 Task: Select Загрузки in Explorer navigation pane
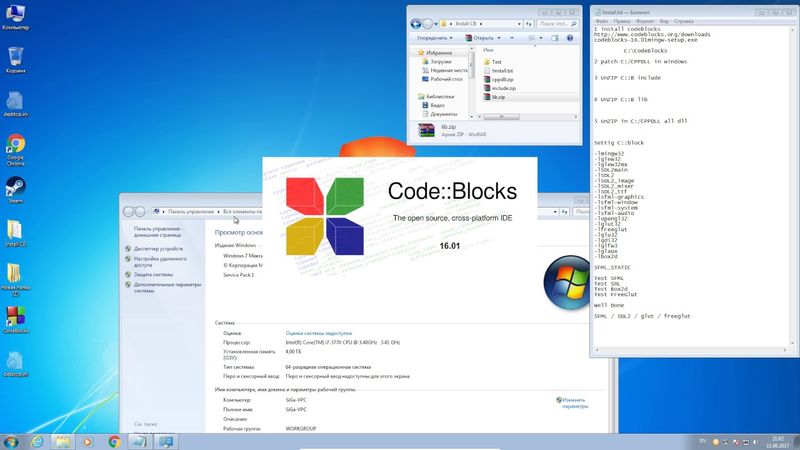point(441,61)
